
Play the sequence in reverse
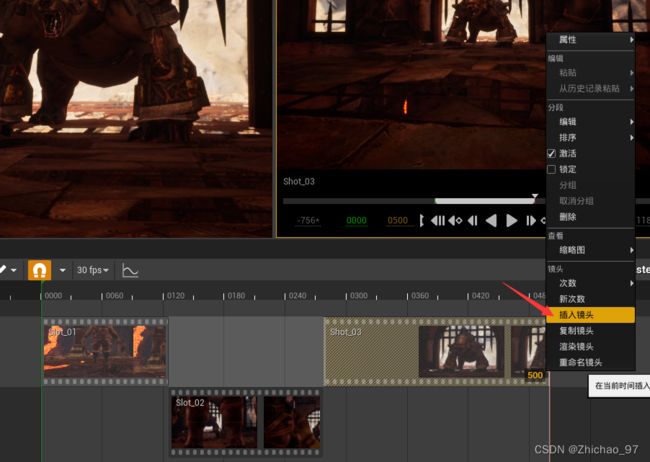point(491,221)
